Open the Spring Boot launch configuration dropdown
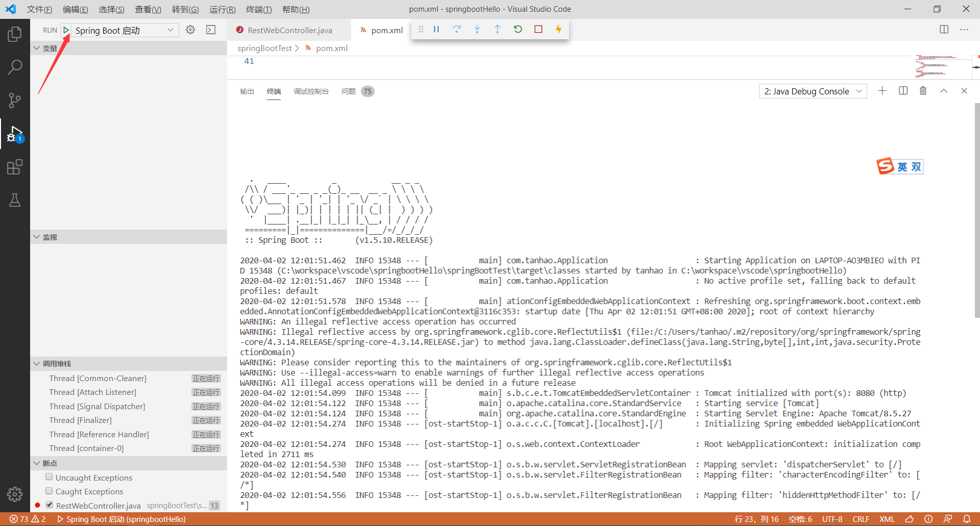 click(125, 30)
